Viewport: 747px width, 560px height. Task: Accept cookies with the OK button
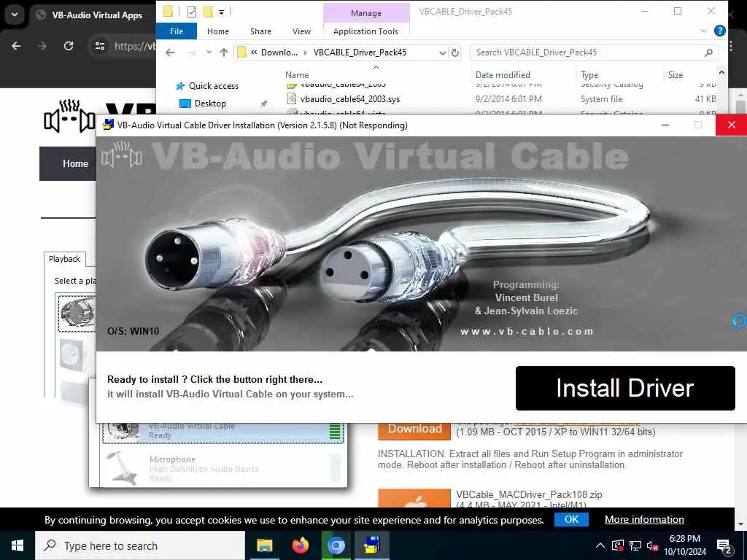click(571, 519)
